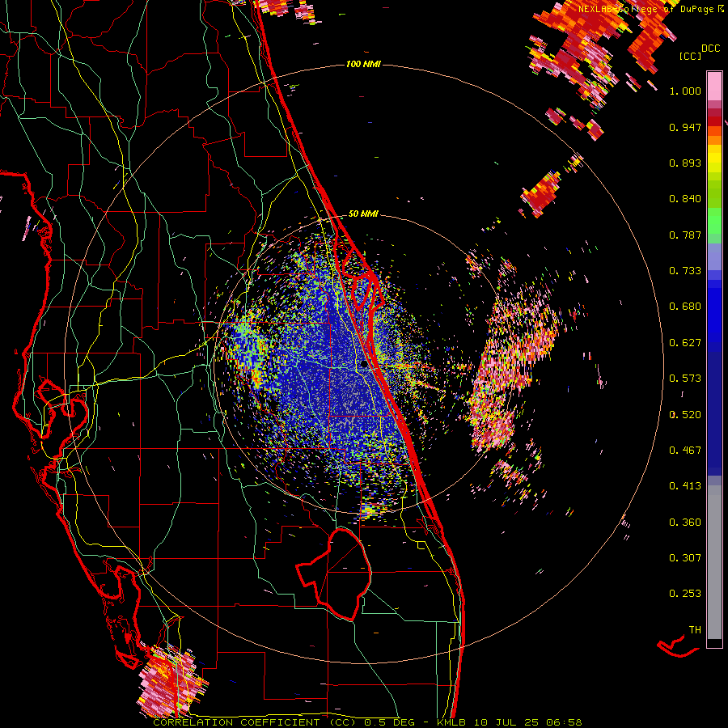Pick the light pink swatch at colorbar top
Image resolution: width=728 pixels, height=728 pixels.
coord(714,86)
